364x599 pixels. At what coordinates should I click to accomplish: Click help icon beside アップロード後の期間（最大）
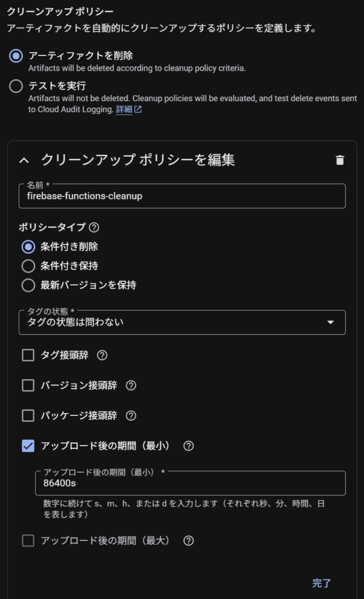tap(188, 541)
